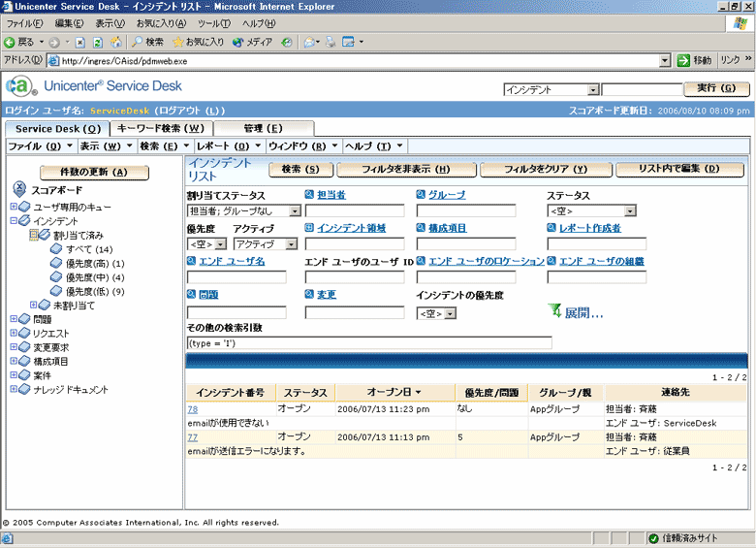Open incident number 77 link
The height and width of the screenshot is (548, 756).
(192, 437)
